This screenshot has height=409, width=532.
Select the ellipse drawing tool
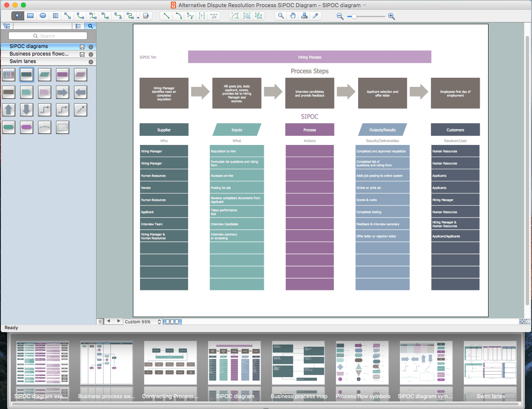43,16
